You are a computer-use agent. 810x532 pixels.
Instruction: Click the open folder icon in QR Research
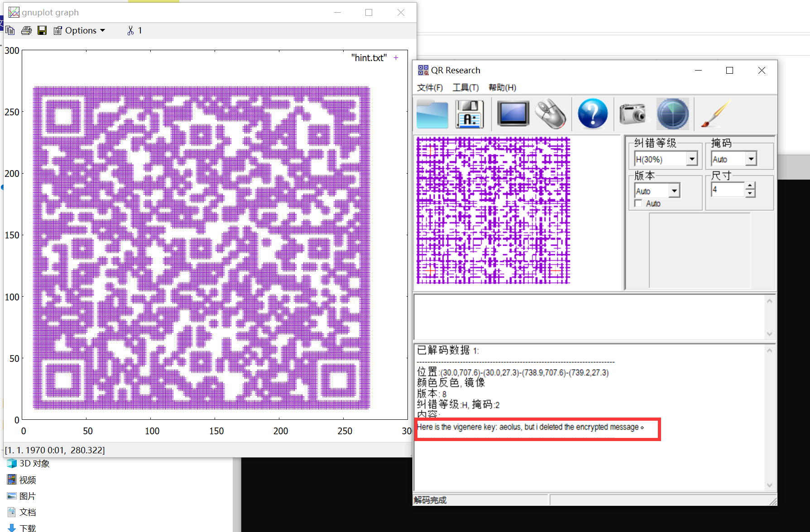[432, 114]
